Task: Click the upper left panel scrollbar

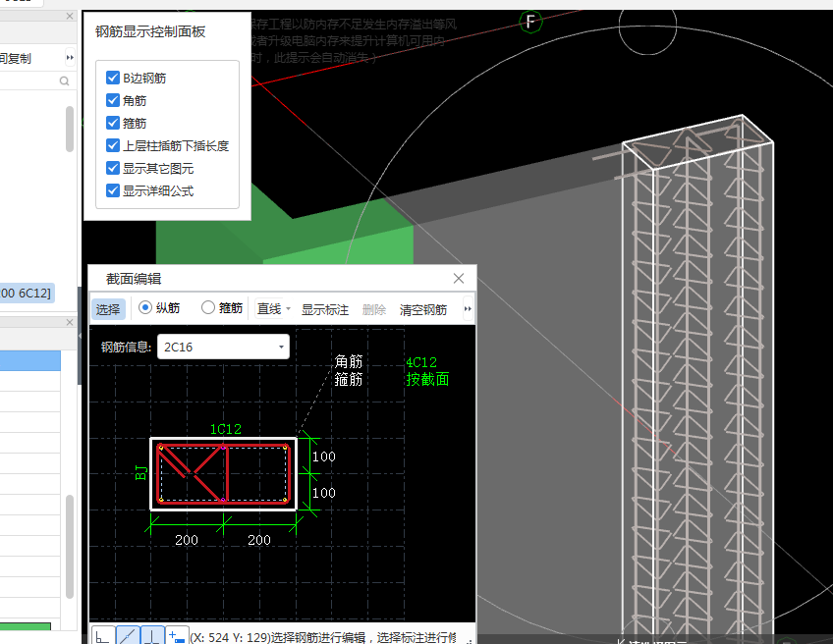Action: [70, 129]
